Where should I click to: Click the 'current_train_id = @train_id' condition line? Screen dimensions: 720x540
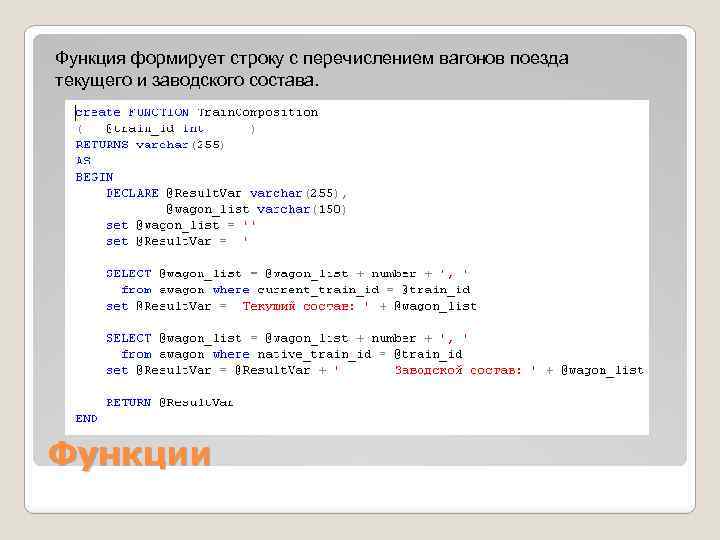click(x=296, y=290)
